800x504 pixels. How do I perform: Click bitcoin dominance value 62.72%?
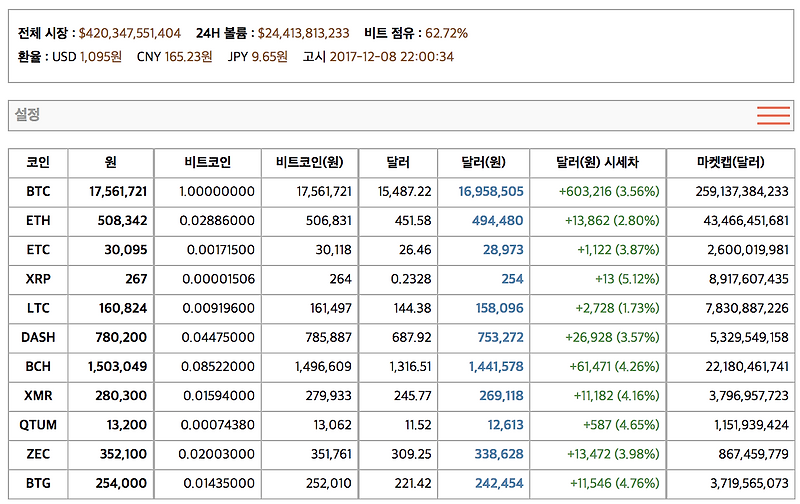pos(446,34)
